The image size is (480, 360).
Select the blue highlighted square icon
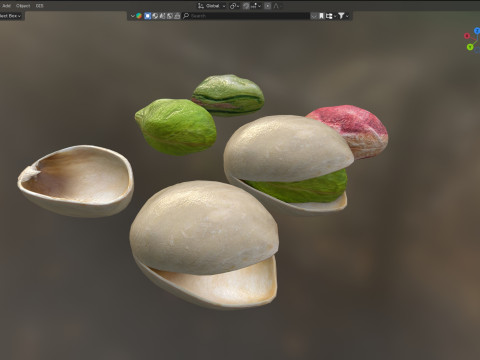coord(147,16)
